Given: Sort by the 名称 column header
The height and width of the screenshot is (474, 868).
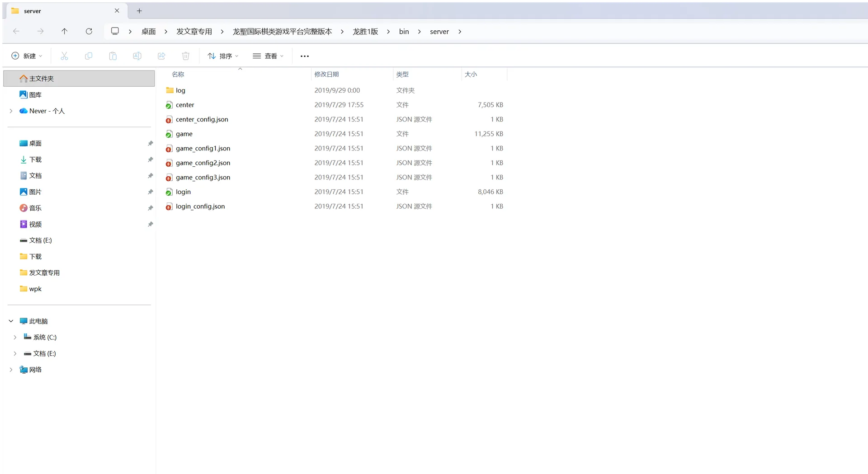Looking at the screenshot, I should (x=178, y=75).
